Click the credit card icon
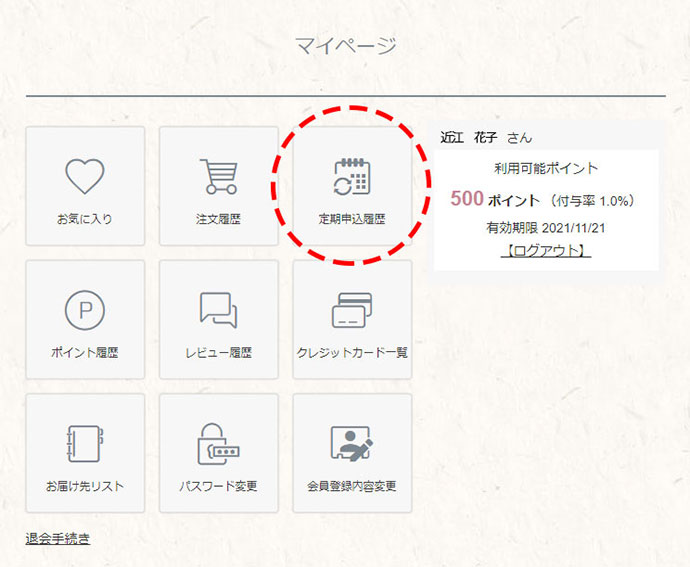 point(352,310)
